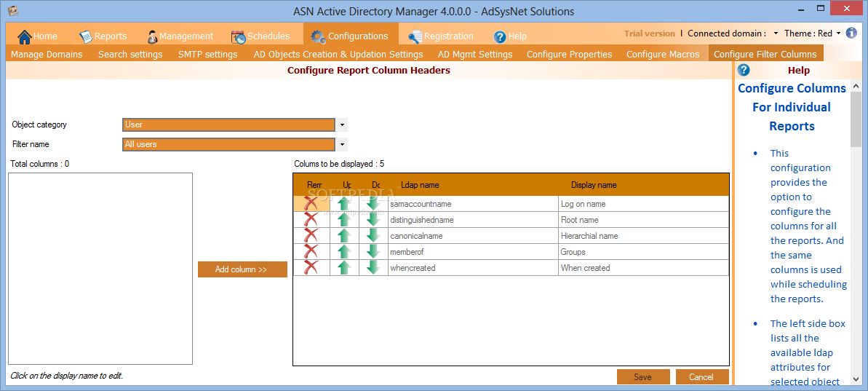Open the Object category dropdown arrow
The image size is (868, 391).
click(342, 125)
